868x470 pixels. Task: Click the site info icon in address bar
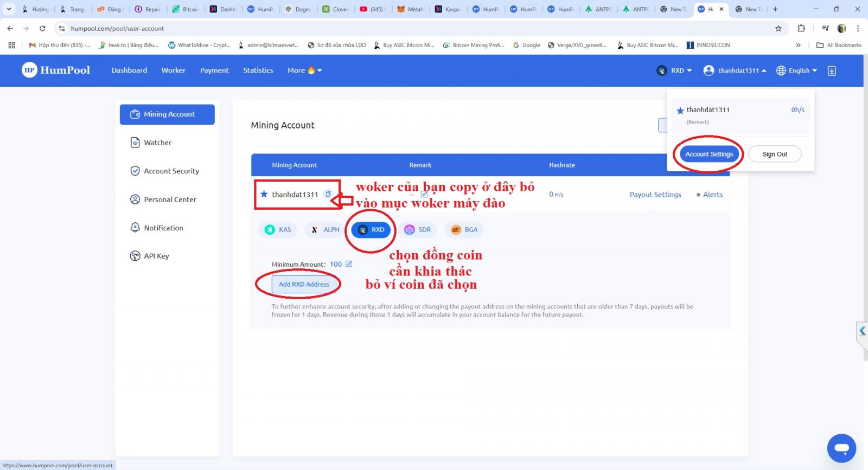coord(62,28)
